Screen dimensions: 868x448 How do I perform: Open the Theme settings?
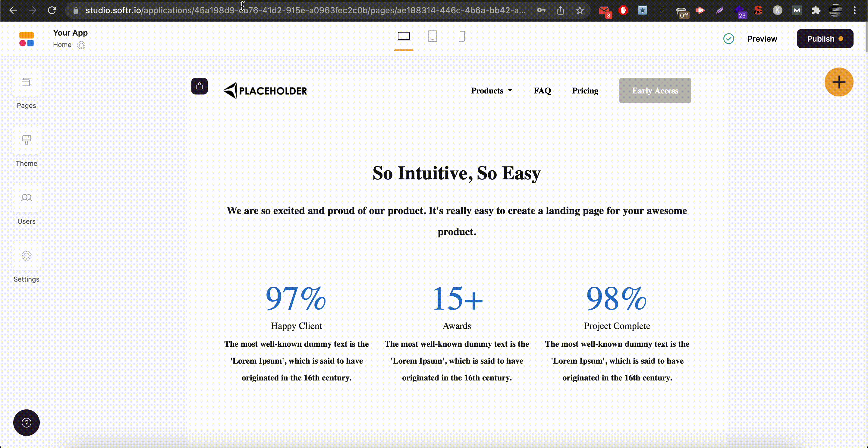(26, 140)
